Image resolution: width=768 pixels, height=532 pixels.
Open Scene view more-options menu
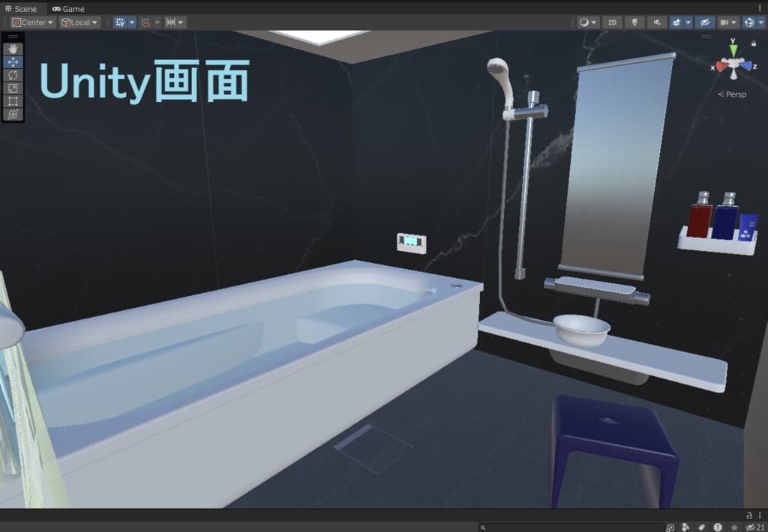click(760, 8)
